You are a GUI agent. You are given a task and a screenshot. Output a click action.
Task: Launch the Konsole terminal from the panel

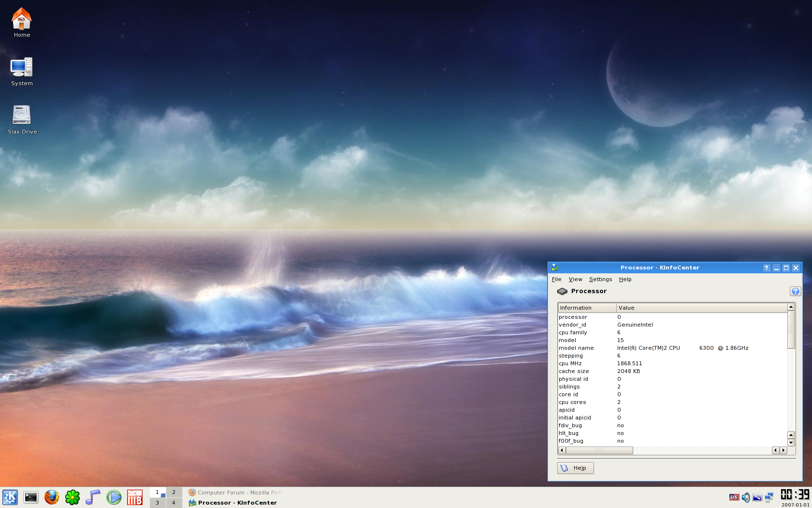tap(31, 497)
